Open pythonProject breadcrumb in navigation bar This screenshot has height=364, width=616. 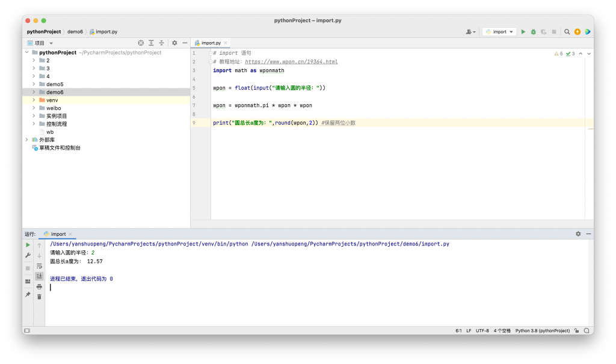tap(43, 32)
